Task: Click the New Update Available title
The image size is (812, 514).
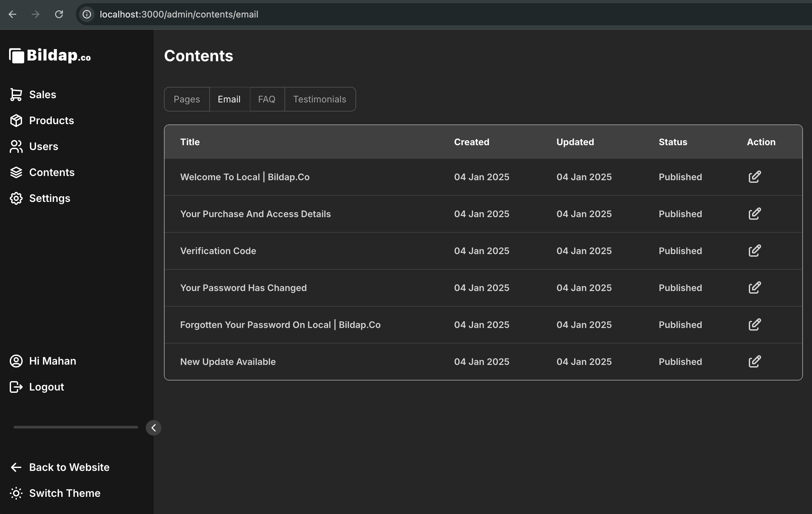Action: 228,362
